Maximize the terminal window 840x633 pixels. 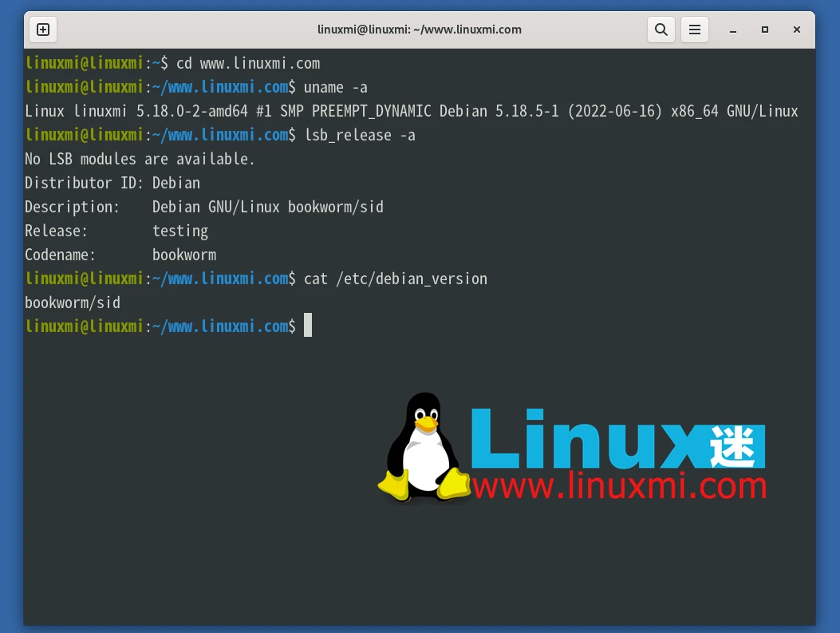click(764, 30)
